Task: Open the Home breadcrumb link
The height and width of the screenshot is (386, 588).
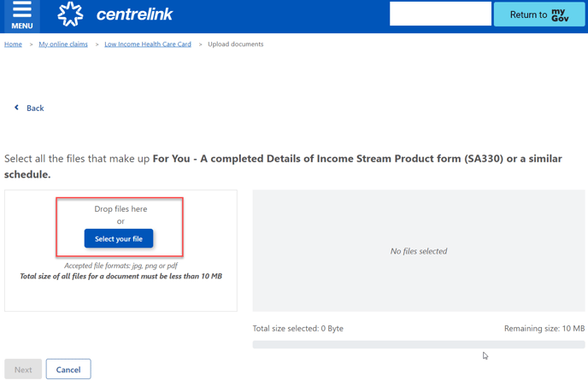Action: (13, 44)
